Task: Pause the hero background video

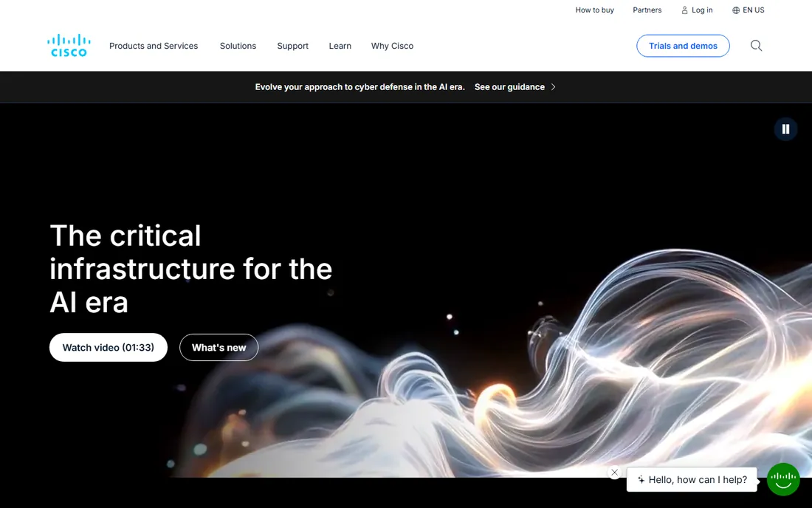Action: click(785, 129)
